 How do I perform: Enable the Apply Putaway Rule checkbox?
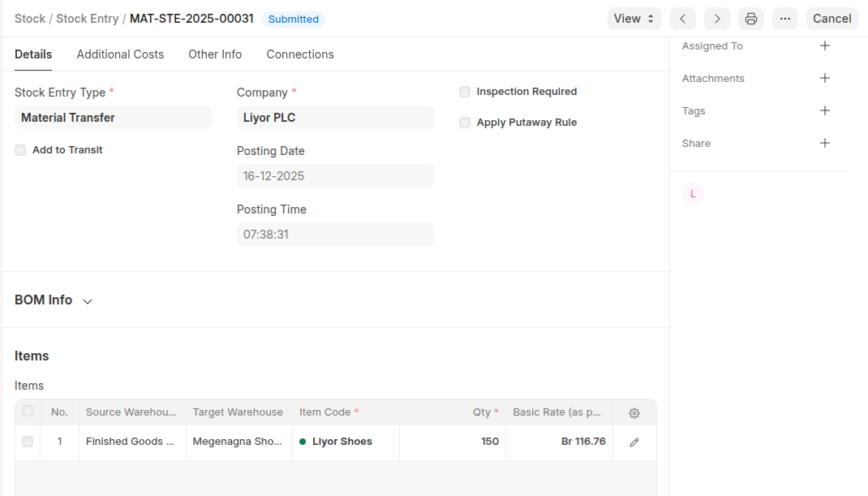pyautogui.click(x=465, y=123)
